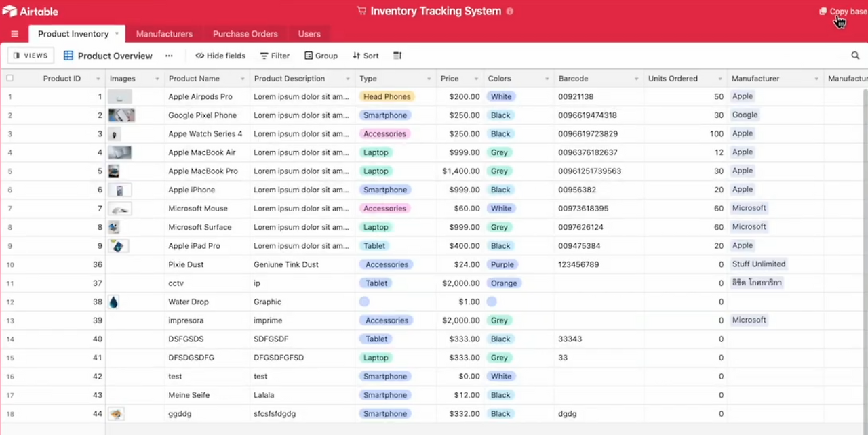Switch to the Manufacturers tab
This screenshot has height=435, width=868.
point(164,34)
